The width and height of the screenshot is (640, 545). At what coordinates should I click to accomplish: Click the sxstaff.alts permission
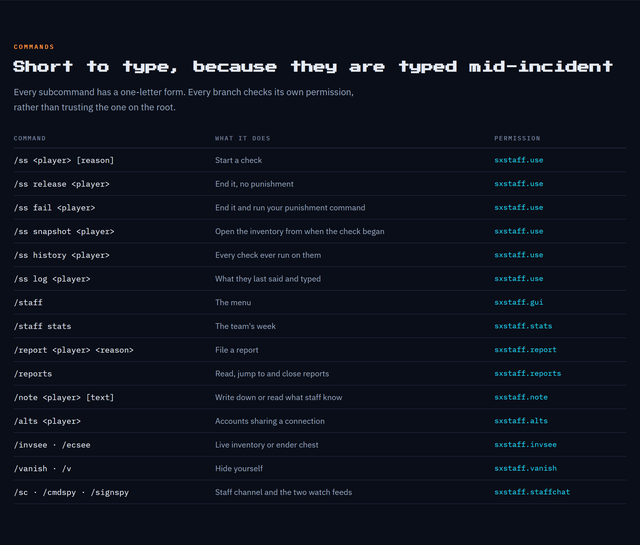click(521, 420)
